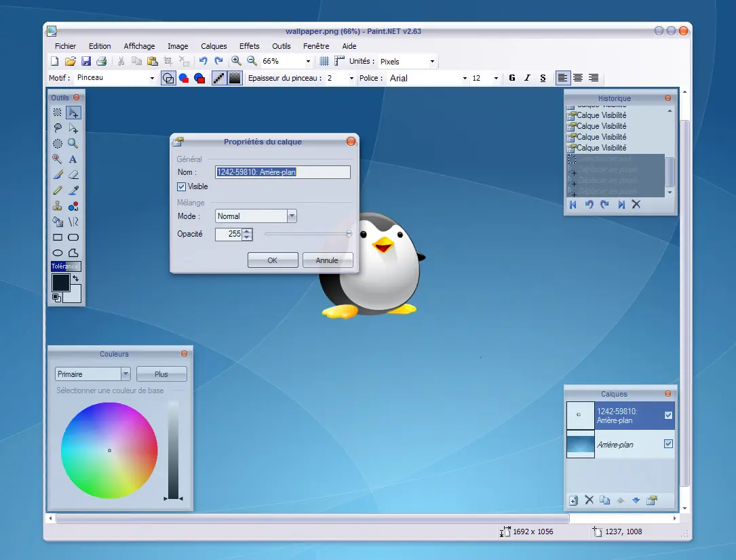Click the Opacité slider handle
This screenshot has width=736, height=560.
[349, 234]
